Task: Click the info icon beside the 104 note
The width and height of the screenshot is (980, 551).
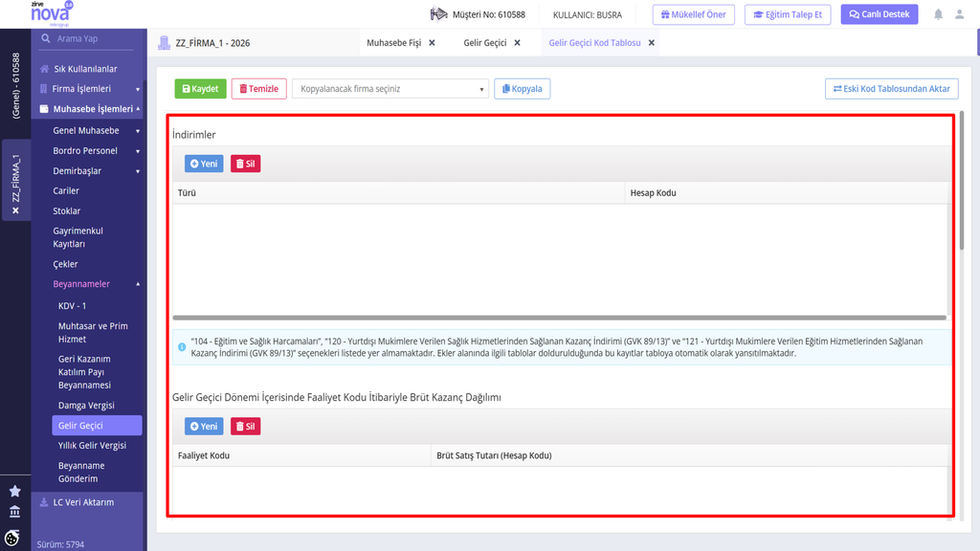Action: click(x=182, y=347)
